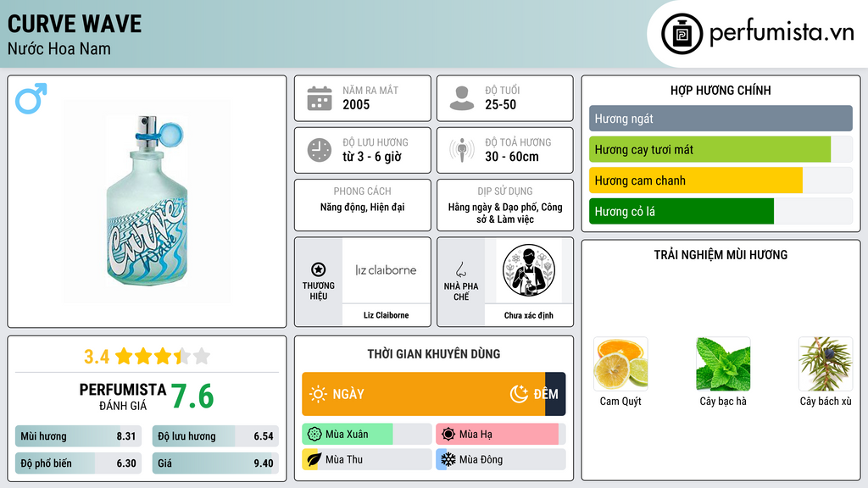
Task: Click the last grey rating star
Action: click(202, 356)
